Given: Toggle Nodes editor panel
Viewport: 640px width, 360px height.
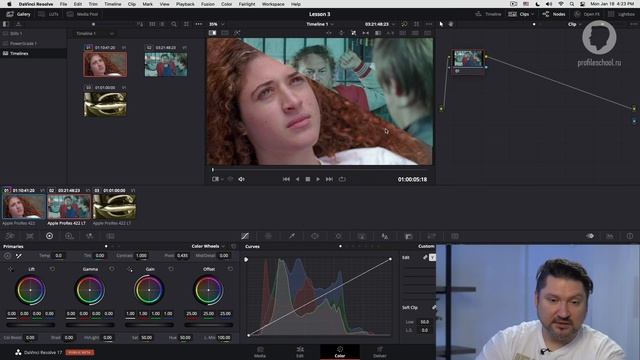Looking at the screenshot, I should pos(554,14).
